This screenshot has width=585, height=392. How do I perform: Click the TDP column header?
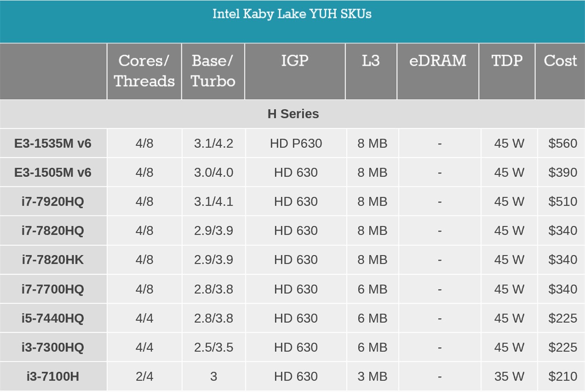[x=507, y=71]
